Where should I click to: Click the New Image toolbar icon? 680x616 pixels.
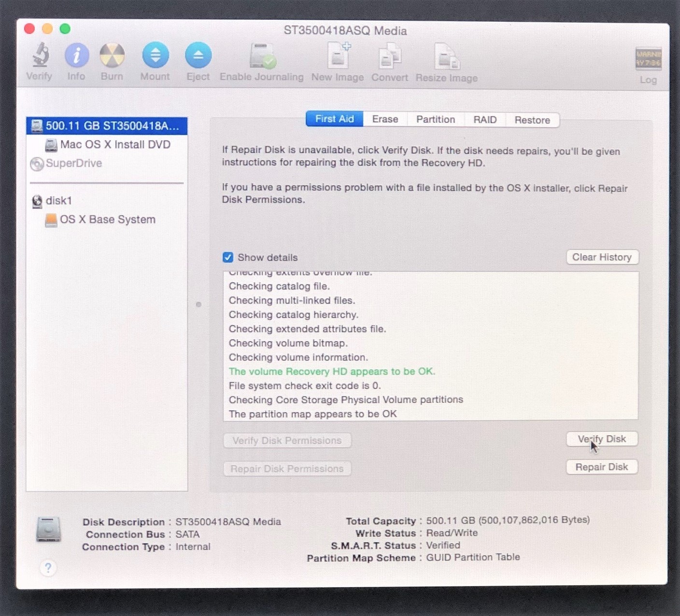(339, 56)
